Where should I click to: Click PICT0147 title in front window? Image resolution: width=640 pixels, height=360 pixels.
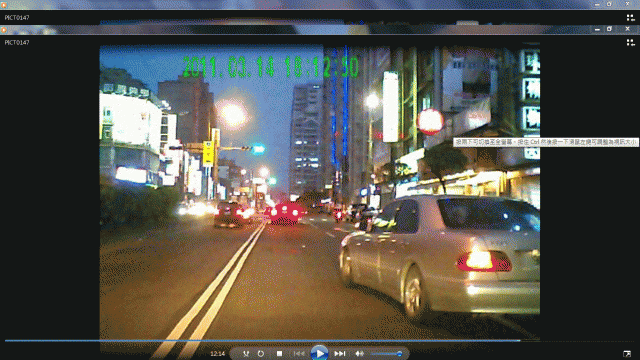pyautogui.click(x=17, y=42)
